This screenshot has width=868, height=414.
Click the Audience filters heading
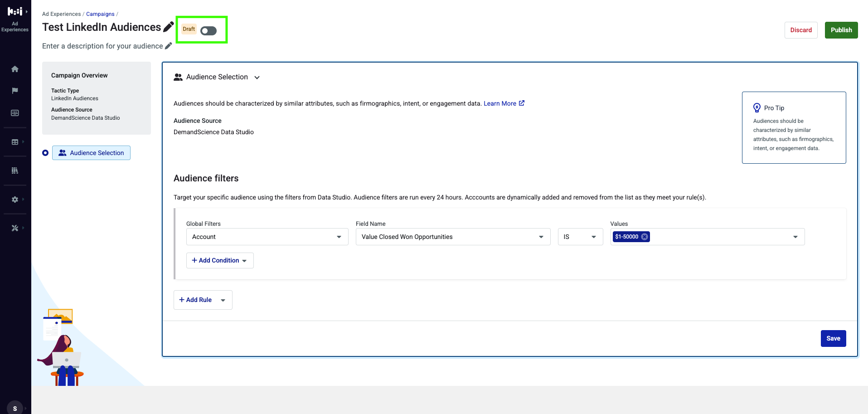(206, 178)
